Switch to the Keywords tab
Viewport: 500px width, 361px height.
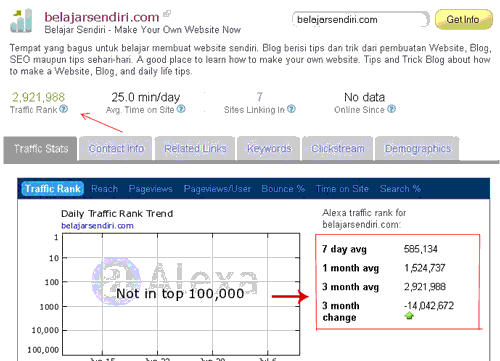pos(269,149)
